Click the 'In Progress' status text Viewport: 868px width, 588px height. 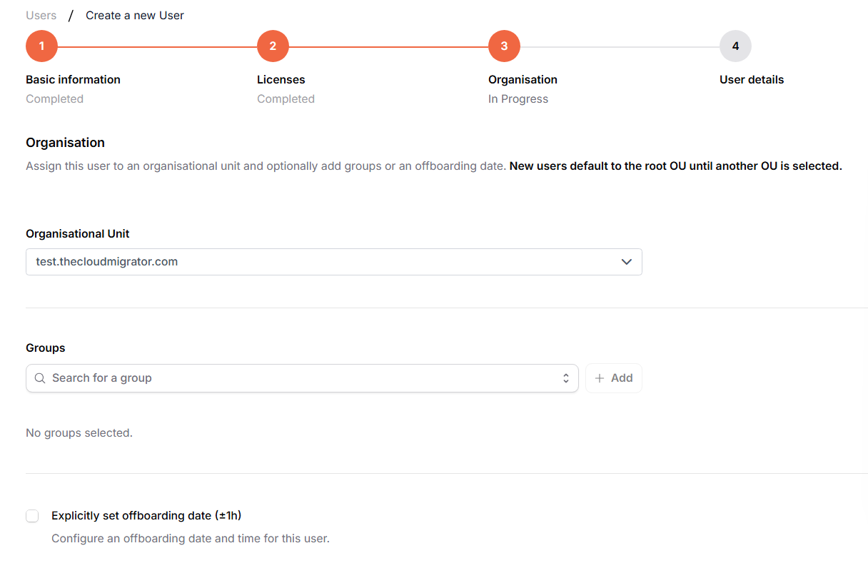tap(518, 98)
